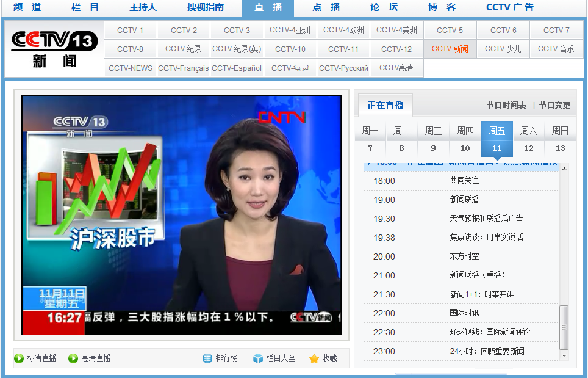
Task: Switch to the CCTV-2 channel
Action: [184, 30]
